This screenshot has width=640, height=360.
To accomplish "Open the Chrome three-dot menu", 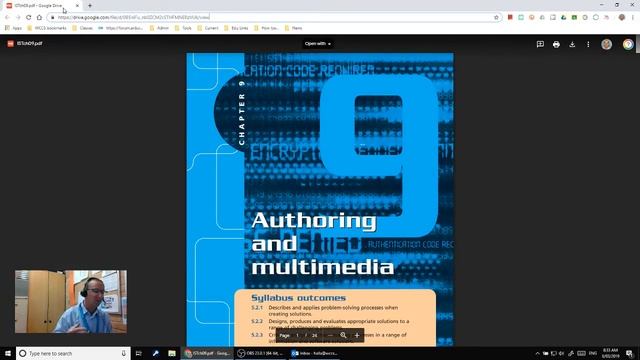I will tap(633, 17).
